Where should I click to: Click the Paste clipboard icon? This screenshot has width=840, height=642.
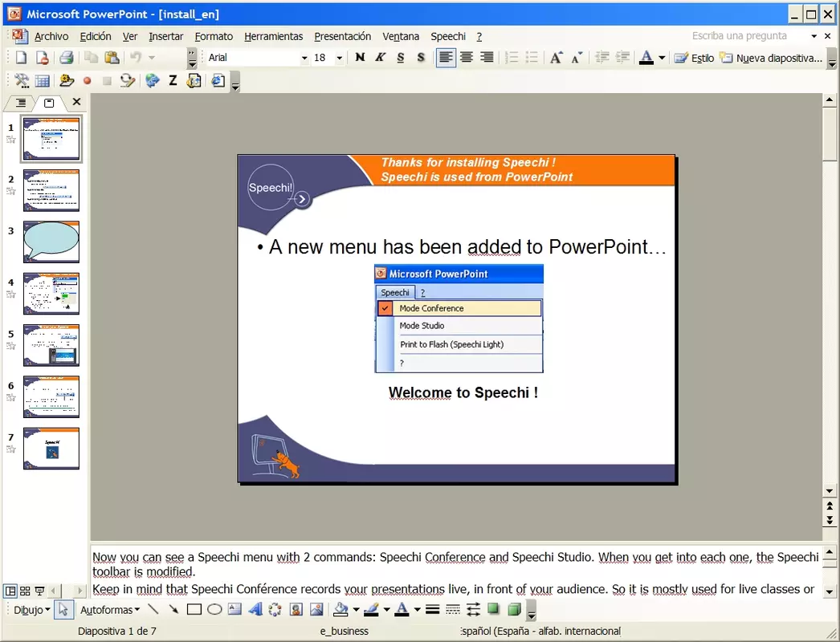point(112,58)
